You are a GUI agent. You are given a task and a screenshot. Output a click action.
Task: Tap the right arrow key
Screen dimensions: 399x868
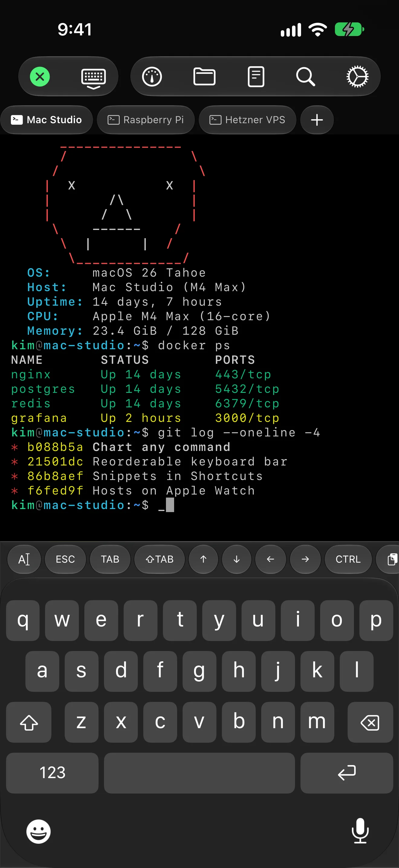coord(305,559)
